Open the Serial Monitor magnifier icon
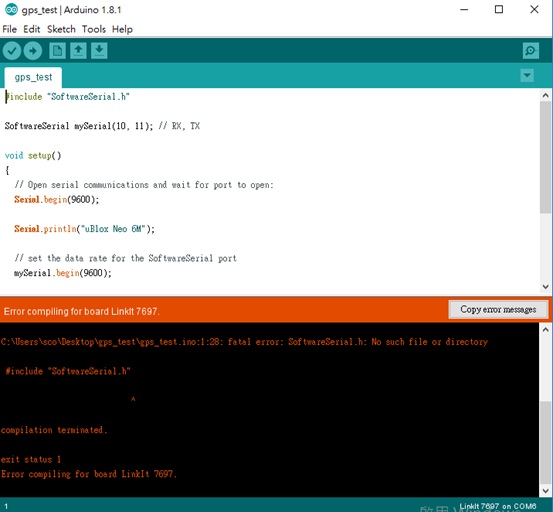The height and width of the screenshot is (512, 553). pos(530,51)
